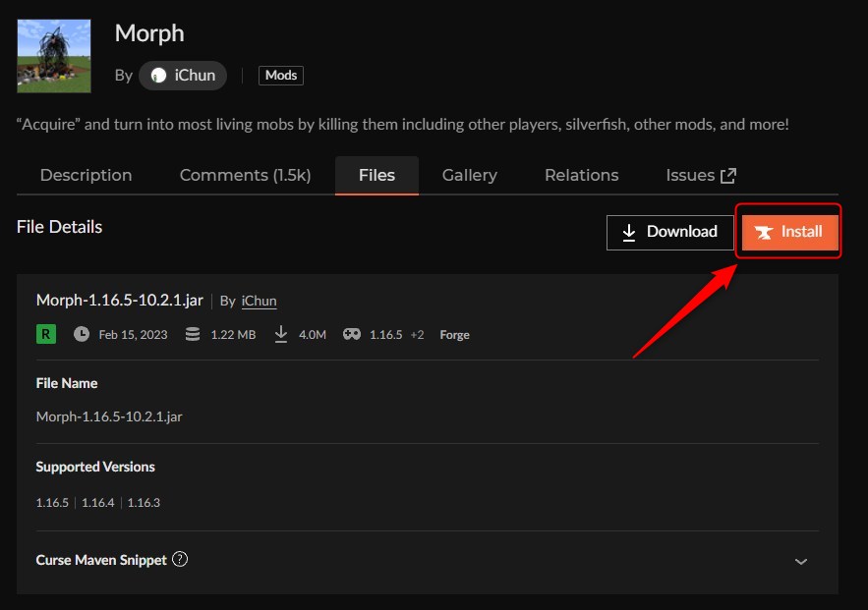Click the file size stack icon

pos(193,334)
